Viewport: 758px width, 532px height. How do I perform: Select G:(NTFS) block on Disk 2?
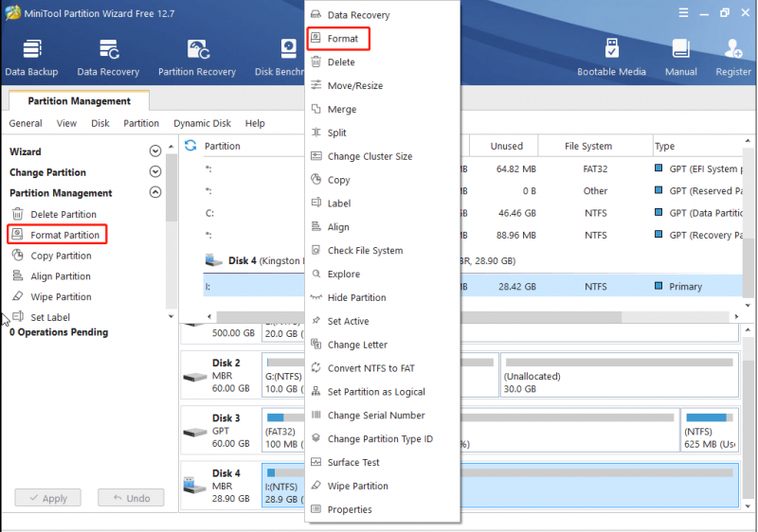point(283,376)
